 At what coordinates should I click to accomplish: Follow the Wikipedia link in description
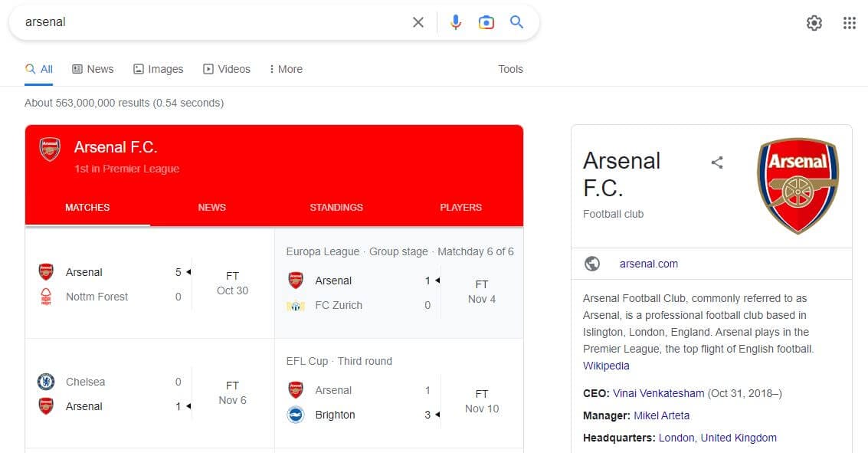605,366
